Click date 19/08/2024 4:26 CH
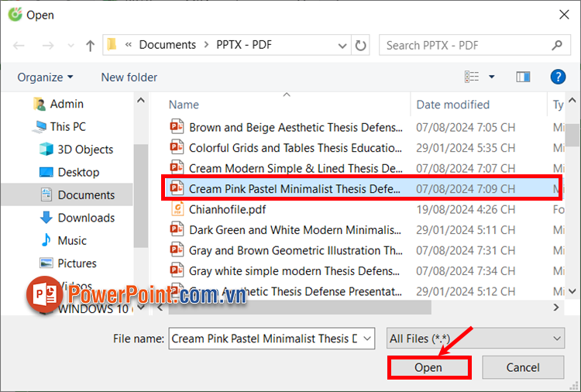The height and width of the screenshot is (392, 581). (x=466, y=209)
